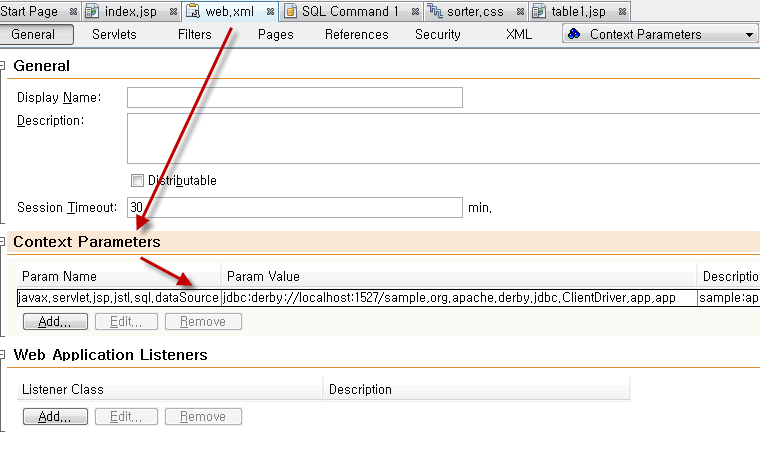Viewport: 760px width, 454px height.
Task: Click the web.xml file icon
Action: pyautogui.click(x=193, y=11)
